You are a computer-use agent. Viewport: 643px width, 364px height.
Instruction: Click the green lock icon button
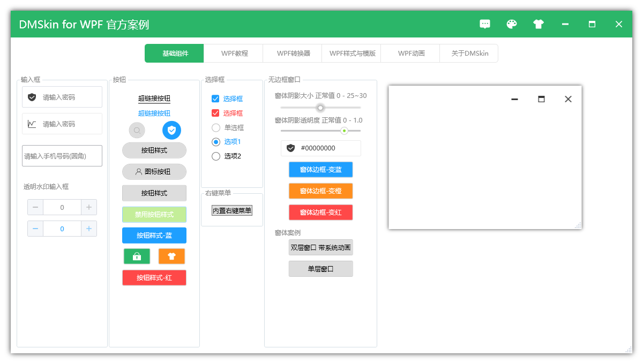137,256
